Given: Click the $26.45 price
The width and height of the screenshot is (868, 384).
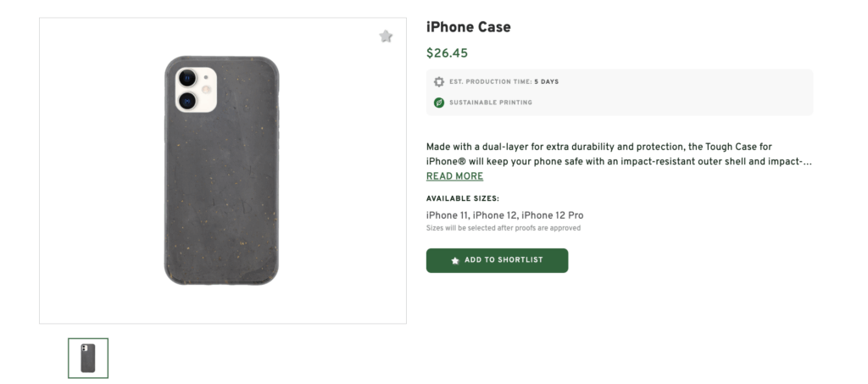Looking at the screenshot, I should (x=447, y=53).
